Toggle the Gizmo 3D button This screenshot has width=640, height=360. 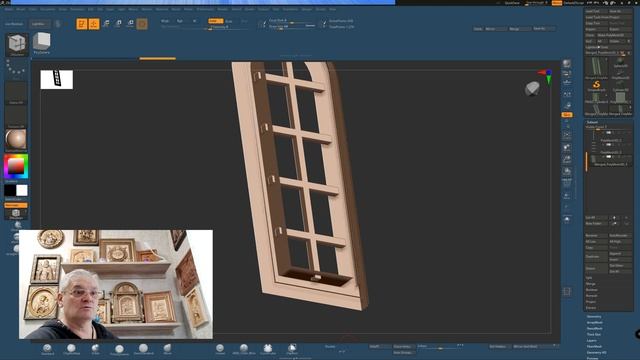pos(142,24)
